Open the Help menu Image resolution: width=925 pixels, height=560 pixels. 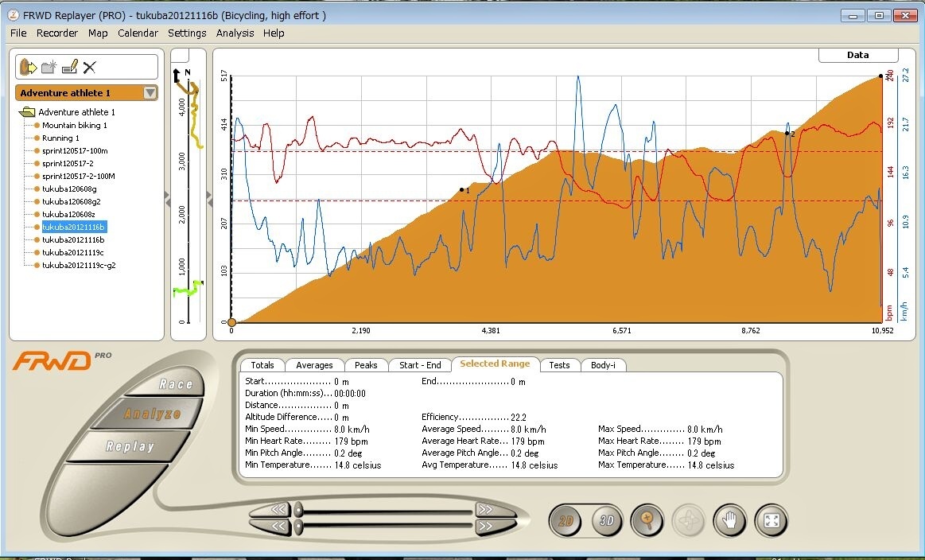pyautogui.click(x=274, y=33)
